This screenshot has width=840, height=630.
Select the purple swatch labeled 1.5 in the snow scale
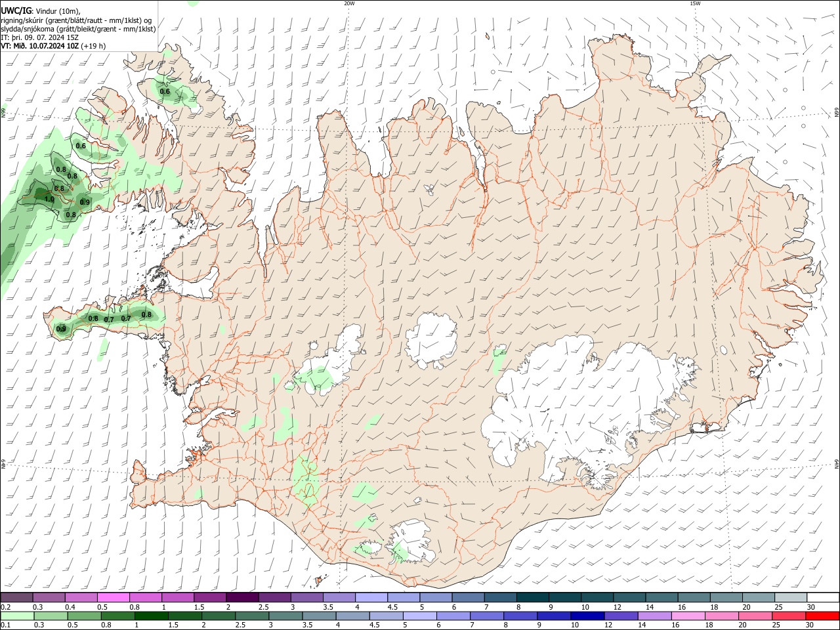click(209, 597)
